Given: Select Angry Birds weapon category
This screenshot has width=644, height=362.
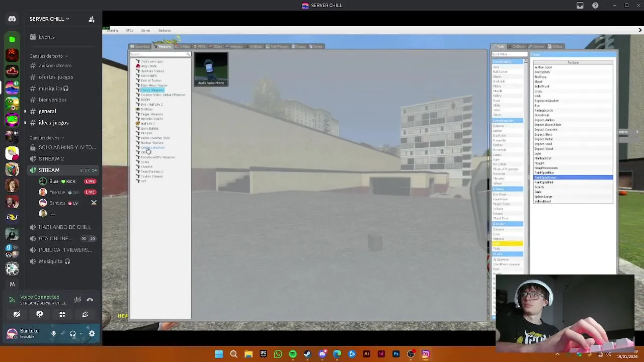Looking at the screenshot, I should point(149,66).
